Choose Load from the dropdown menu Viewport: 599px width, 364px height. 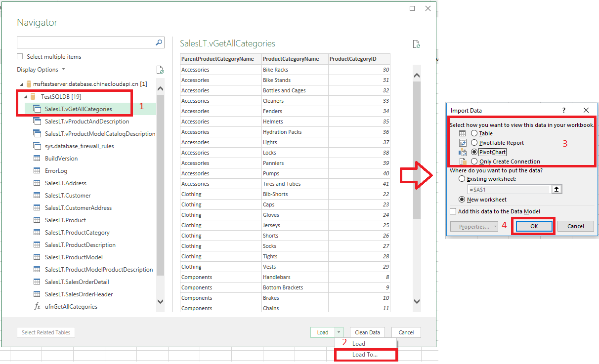point(359,344)
